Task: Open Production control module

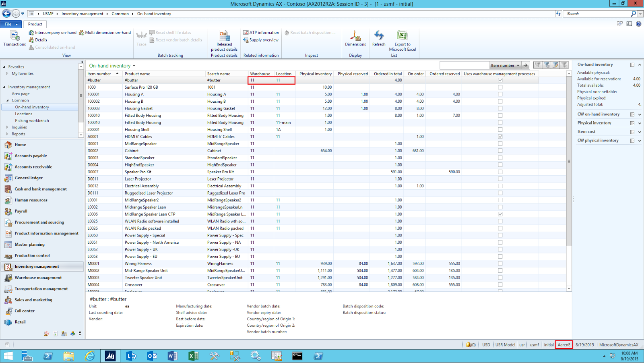Action: pyautogui.click(x=32, y=255)
